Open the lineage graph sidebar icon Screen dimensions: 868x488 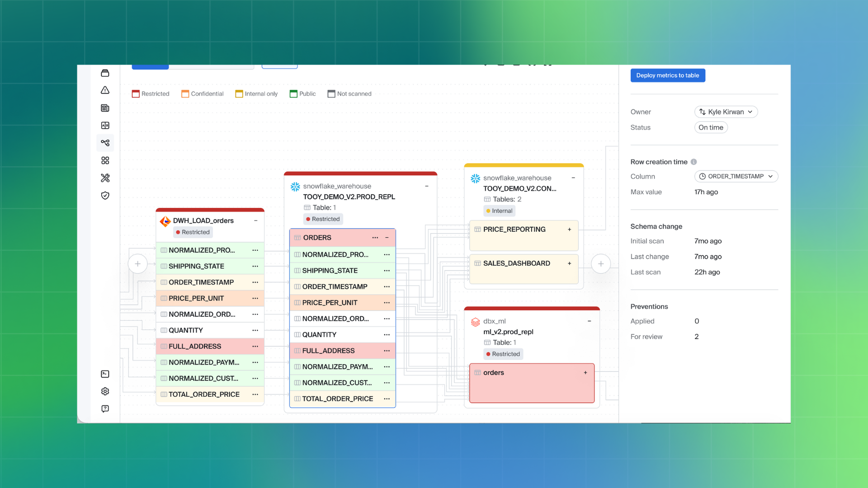click(105, 143)
